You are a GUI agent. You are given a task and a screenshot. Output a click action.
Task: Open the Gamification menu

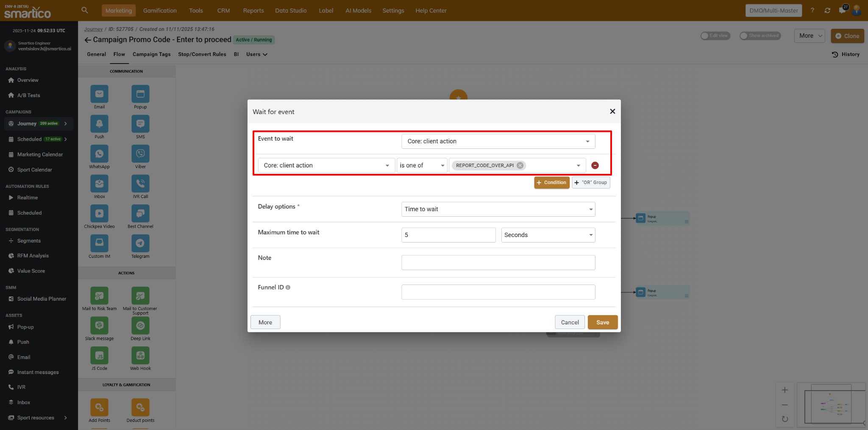tap(160, 11)
